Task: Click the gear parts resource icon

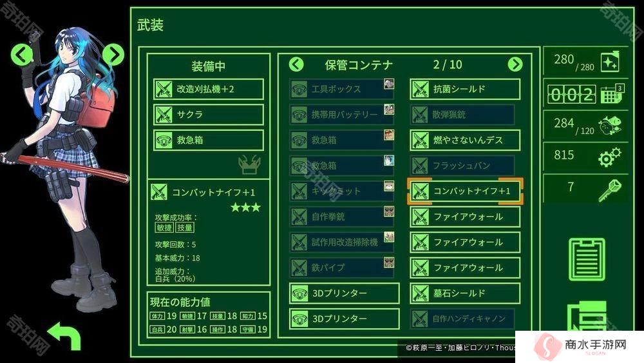Action: [609, 157]
